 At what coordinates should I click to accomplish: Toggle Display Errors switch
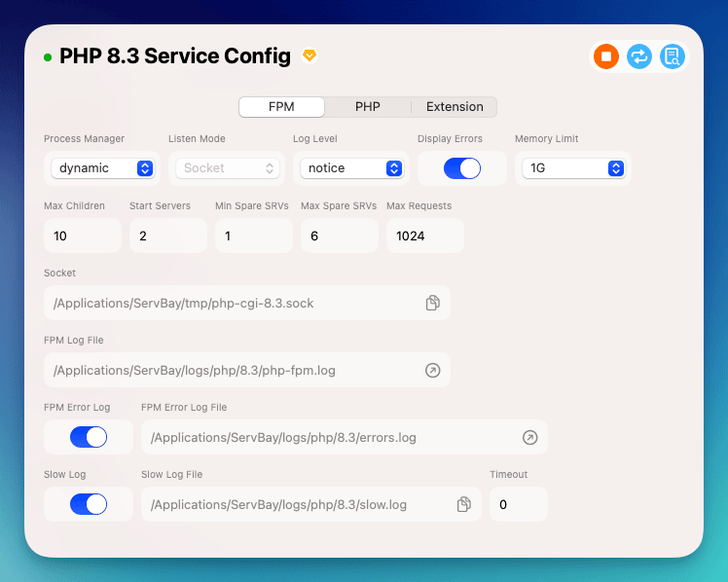click(x=462, y=168)
